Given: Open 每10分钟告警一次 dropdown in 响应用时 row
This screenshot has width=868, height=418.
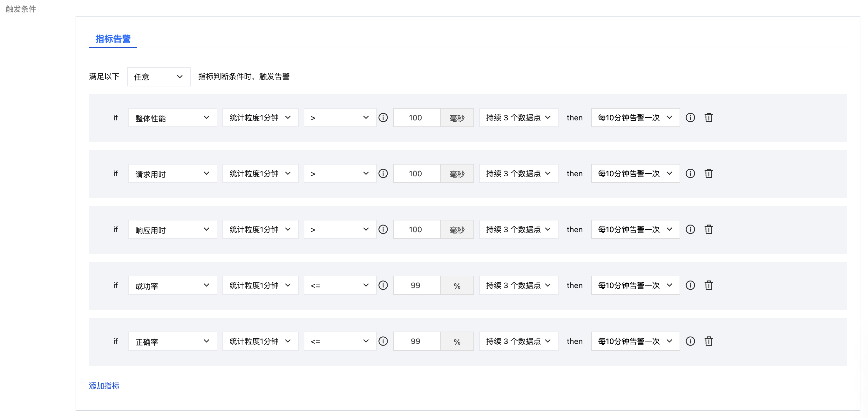Looking at the screenshot, I should pos(635,229).
